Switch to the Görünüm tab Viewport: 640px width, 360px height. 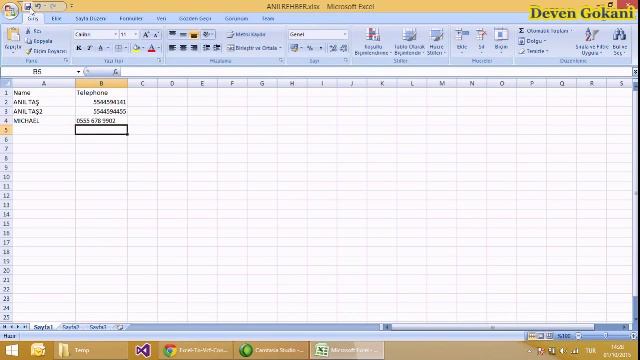(236, 19)
